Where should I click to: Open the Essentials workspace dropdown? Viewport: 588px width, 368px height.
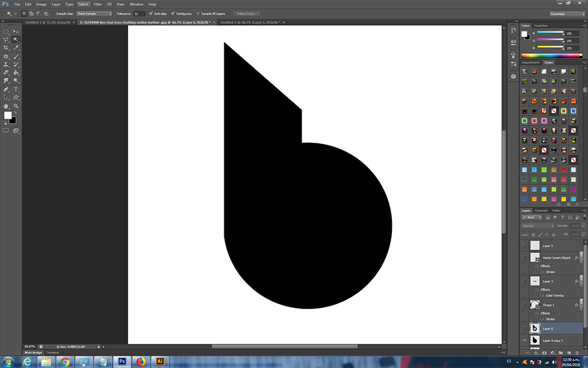click(566, 13)
